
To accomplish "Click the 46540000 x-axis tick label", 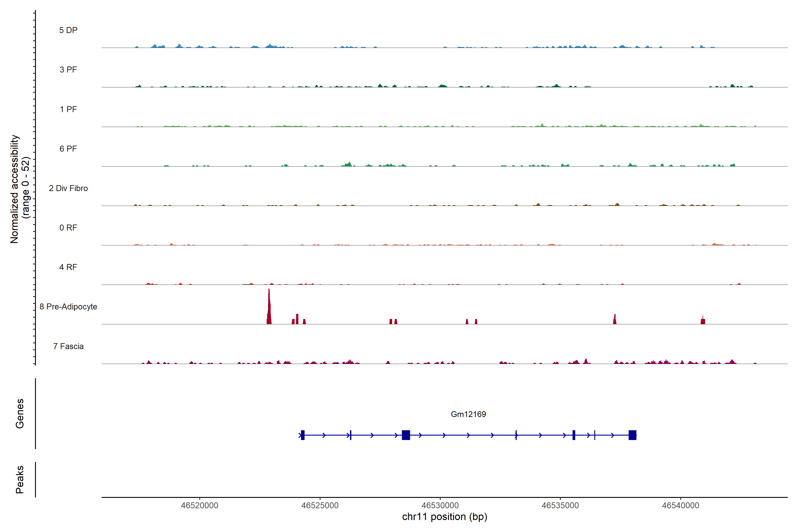I will [x=681, y=505].
